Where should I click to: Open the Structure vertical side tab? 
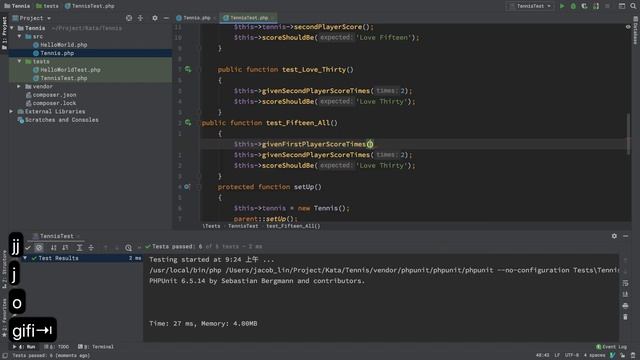[4, 269]
